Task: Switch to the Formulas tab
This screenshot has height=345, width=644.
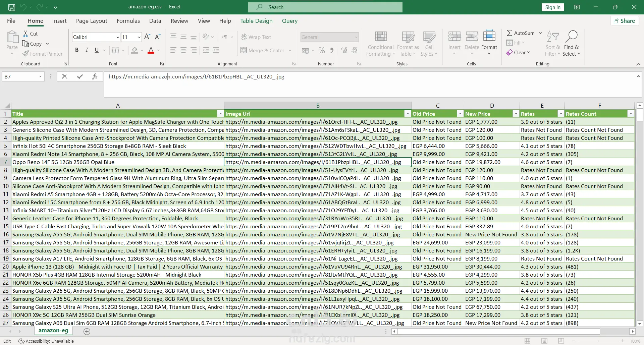Action: pos(128,21)
